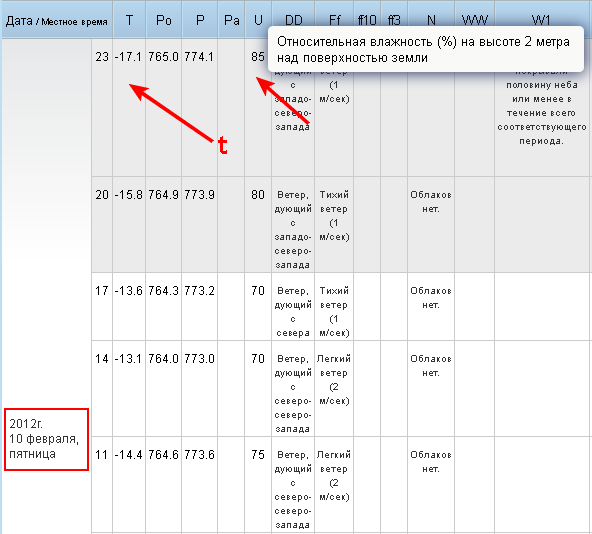Click humidity value 85
The height and width of the screenshot is (534, 592).
(258, 57)
